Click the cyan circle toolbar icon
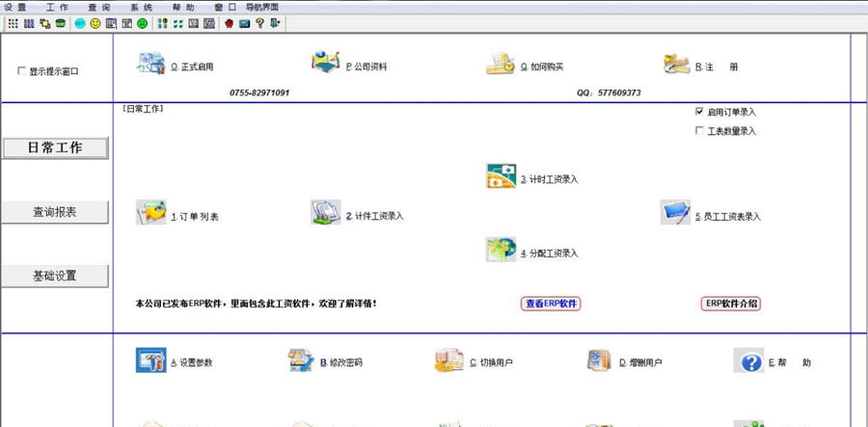Image resolution: width=868 pixels, height=427 pixels. [x=80, y=23]
